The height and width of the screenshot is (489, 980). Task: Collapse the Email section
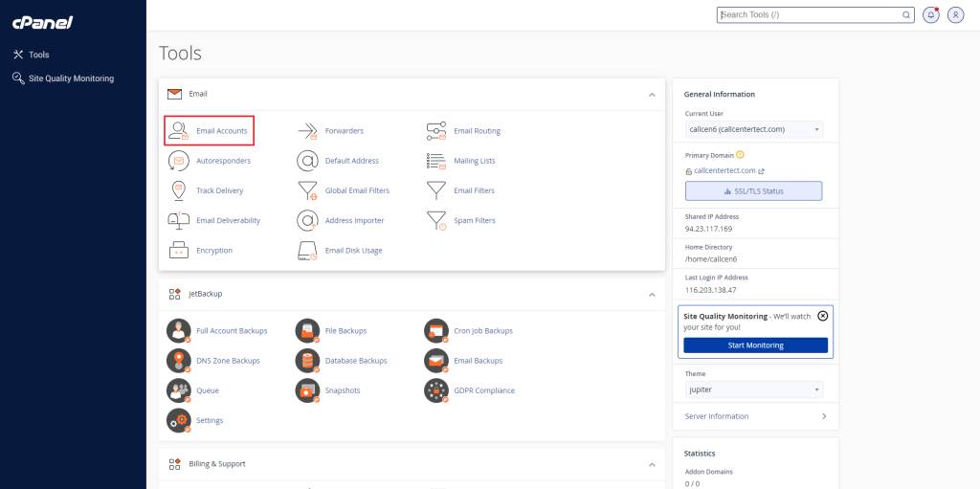(x=652, y=95)
